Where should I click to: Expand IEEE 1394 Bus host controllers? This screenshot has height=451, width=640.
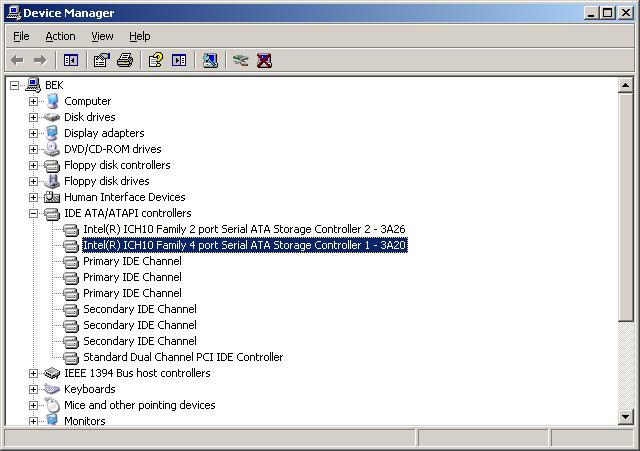[33, 373]
